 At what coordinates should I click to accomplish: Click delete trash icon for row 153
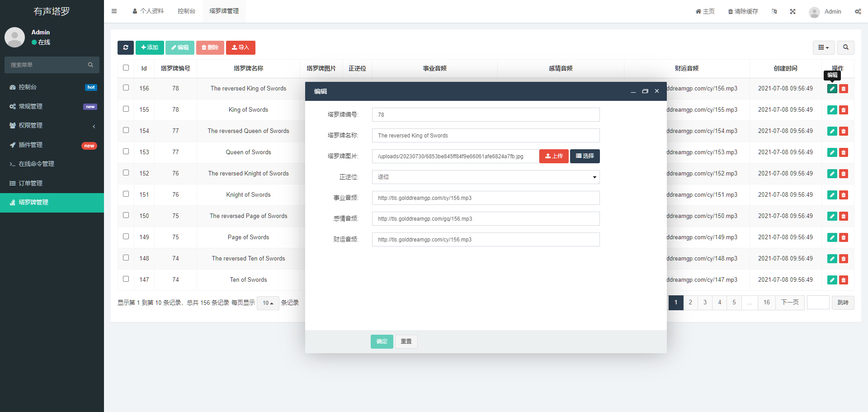pos(844,152)
